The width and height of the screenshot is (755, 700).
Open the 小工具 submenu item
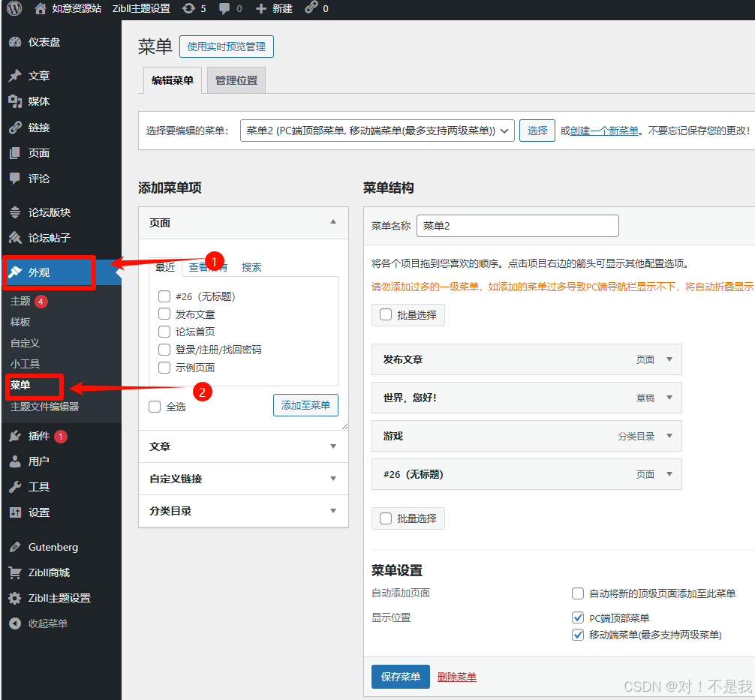coord(25,364)
